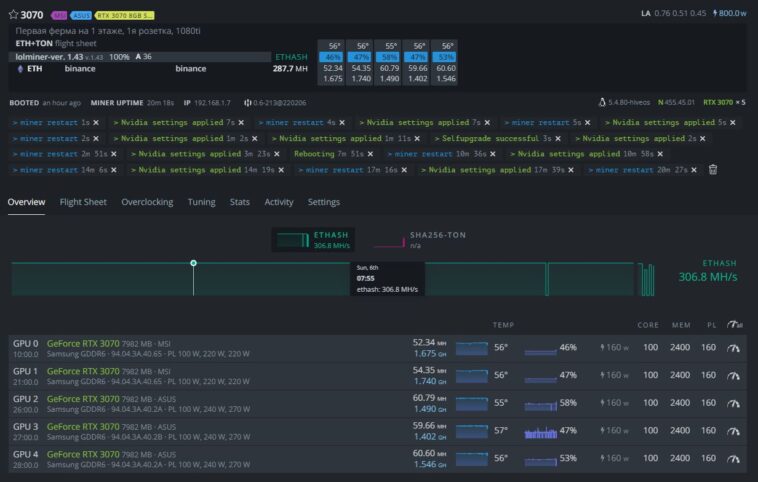This screenshot has width=758, height=482.
Task: Open GPU 2 GeForce RTX 3070 row name
Action: click(83, 399)
